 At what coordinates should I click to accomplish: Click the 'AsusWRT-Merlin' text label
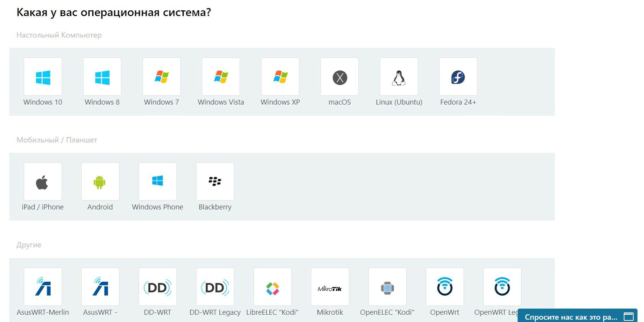pyautogui.click(x=43, y=312)
